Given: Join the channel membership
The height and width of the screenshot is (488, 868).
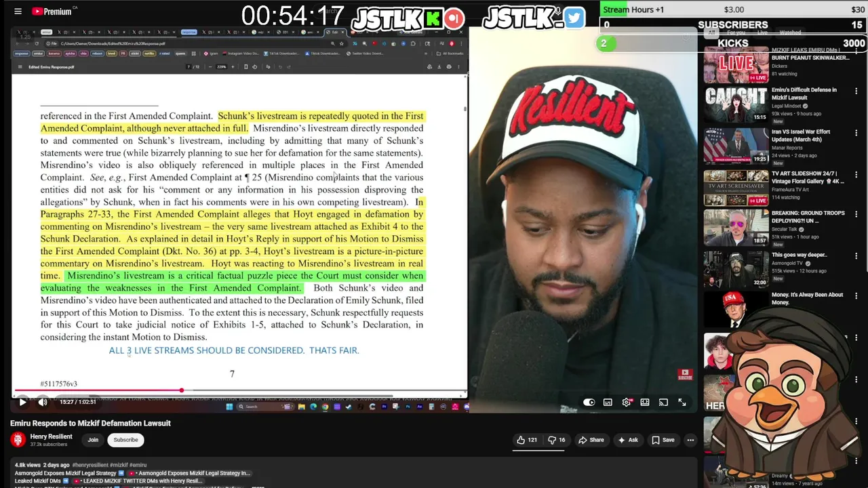Looking at the screenshot, I should pyautogui.click(x=93, y=440).
